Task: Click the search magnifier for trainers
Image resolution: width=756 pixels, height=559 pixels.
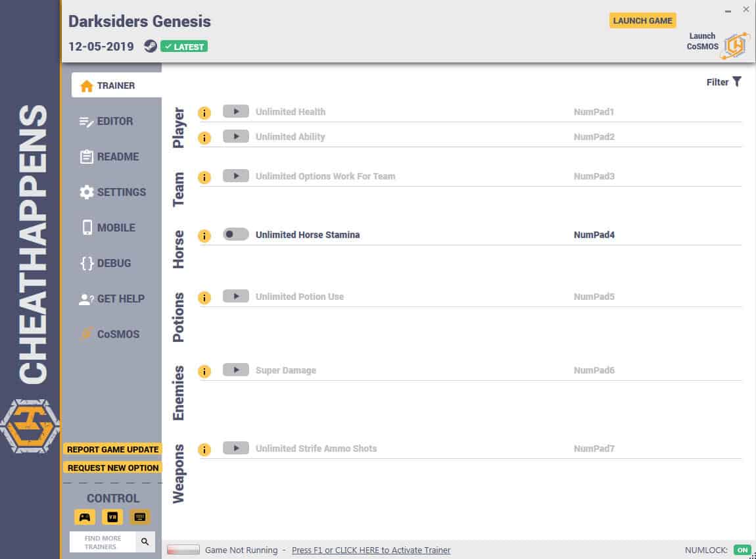Action: [x=145, y=542]
